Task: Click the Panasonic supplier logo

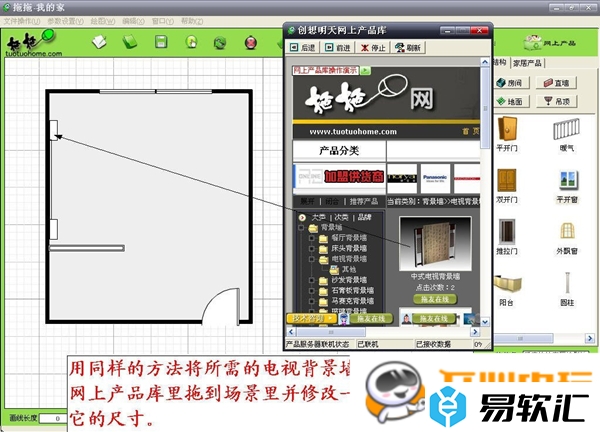Action: click(x=435, y=178)
